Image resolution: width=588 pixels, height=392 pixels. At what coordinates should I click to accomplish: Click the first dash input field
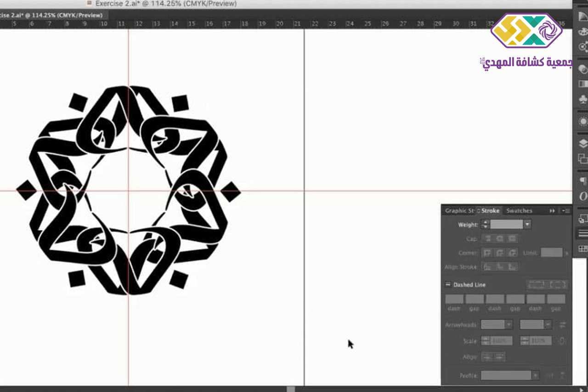point(454,299)
